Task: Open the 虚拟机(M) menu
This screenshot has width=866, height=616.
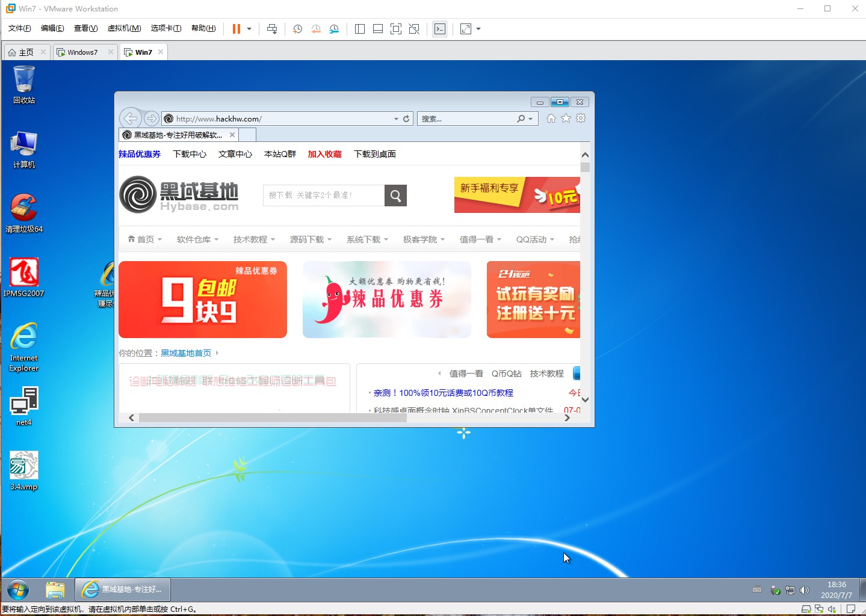Action: pyautogui.click(x=124, y=28)
